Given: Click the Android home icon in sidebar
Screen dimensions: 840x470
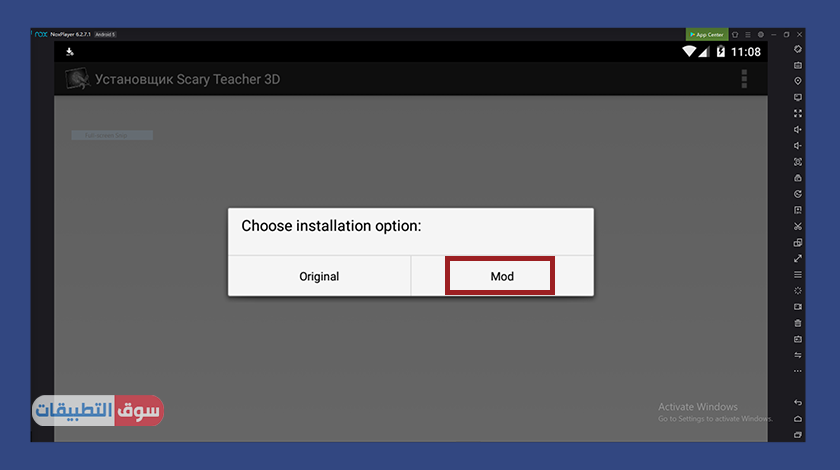Looking at the screenshot, I should [798, 419].
